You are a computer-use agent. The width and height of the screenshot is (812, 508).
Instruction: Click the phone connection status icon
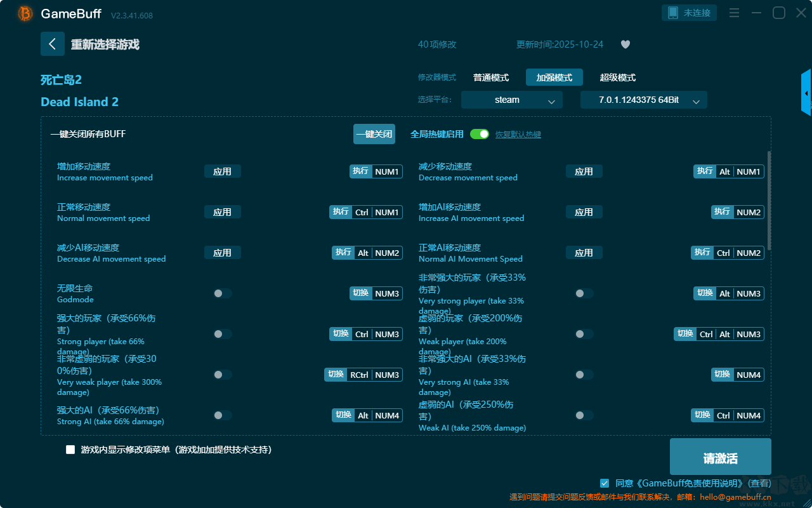[673, 13]
